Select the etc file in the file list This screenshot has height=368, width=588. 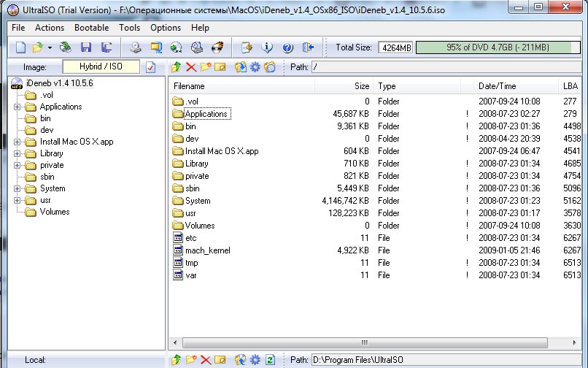click(190, 238)
